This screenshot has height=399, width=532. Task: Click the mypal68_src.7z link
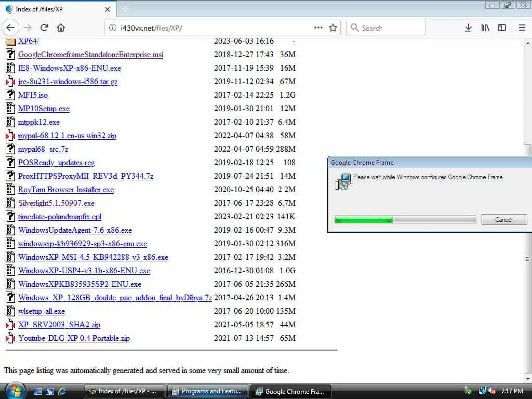[x=43, y=149]
